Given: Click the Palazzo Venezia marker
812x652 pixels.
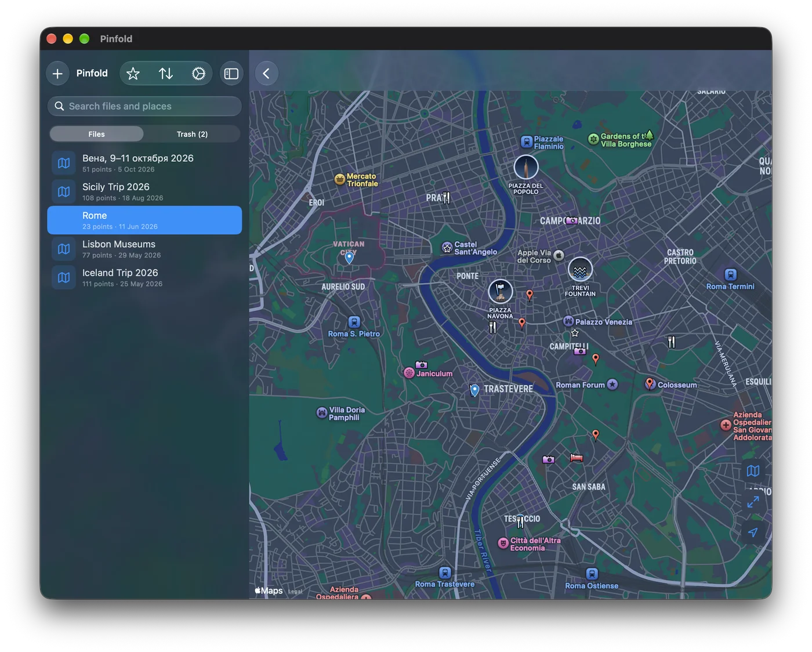Looking at the screenshot, I should [568, 321].
